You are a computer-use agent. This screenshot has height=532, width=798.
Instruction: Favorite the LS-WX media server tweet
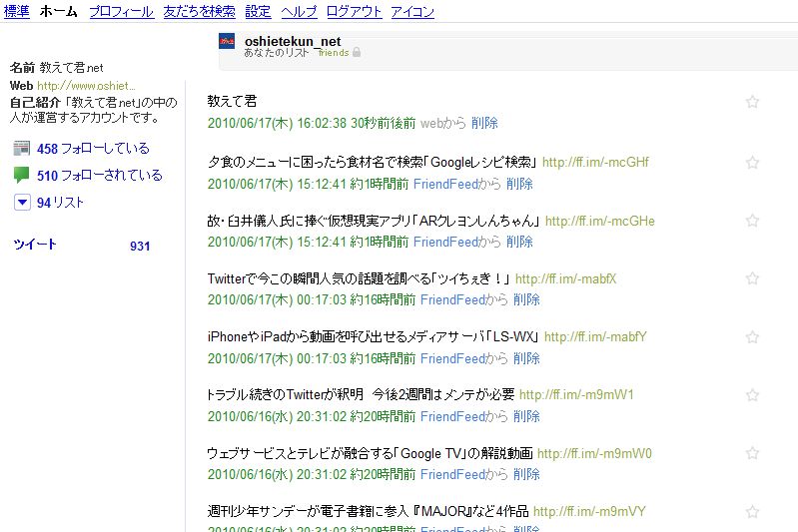pyautogui.click(x=752, y=337)
